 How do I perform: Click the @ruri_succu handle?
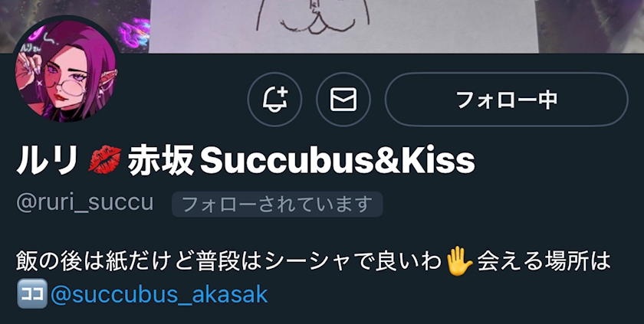pyautogui.click(x=85, y=203)
